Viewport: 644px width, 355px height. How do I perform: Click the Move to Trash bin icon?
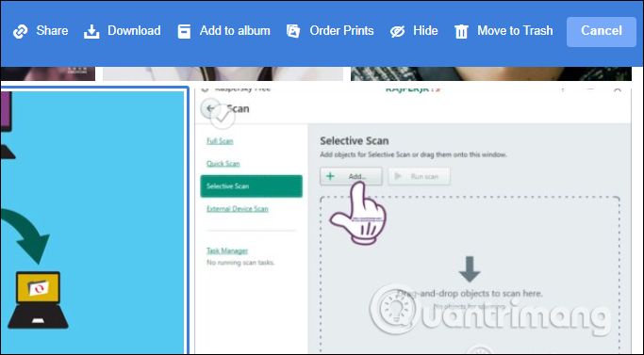point(461,31)
